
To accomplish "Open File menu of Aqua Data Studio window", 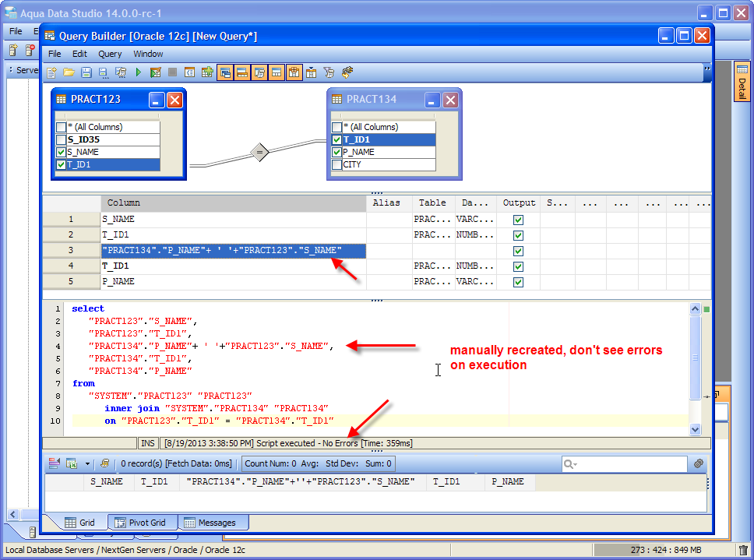I will (x=16, y=31).
